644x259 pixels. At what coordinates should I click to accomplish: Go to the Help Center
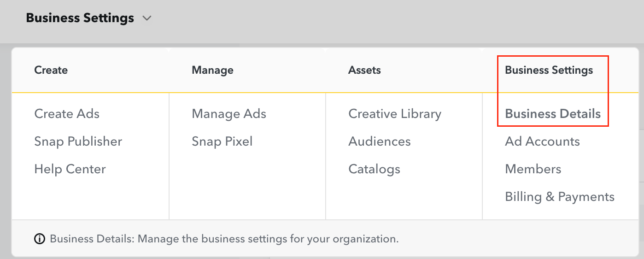[70, 169]
